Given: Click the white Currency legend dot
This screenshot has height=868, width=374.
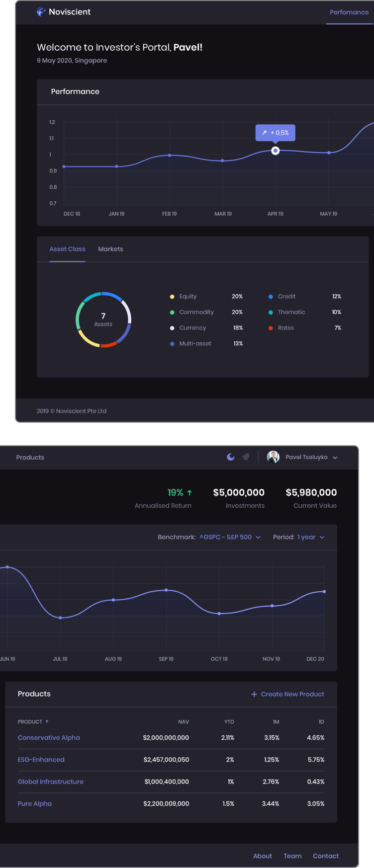Looking at the screenshot, I should 172,328.
